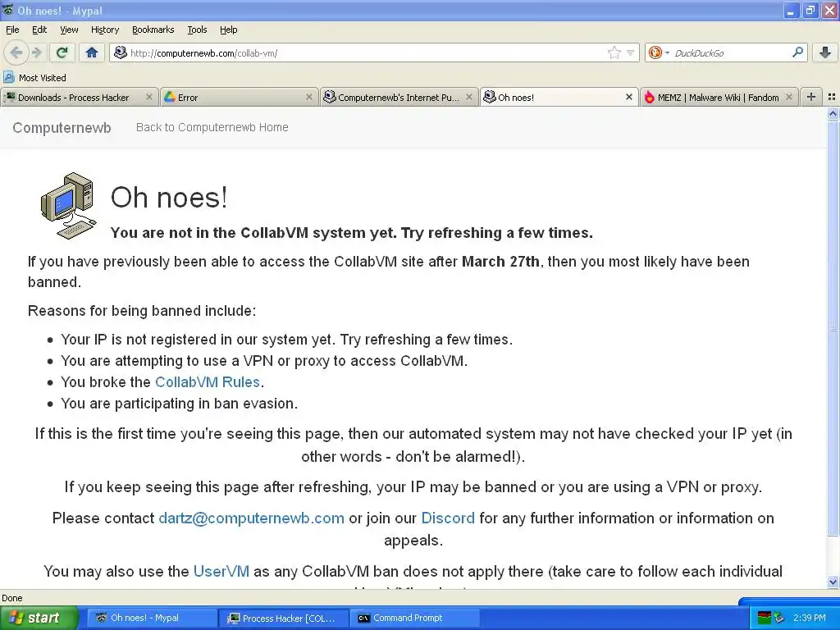The height and width of the screenshot is (630, 840).
Task: Click the site identity icon in address bar
Action: coord(121,52)
